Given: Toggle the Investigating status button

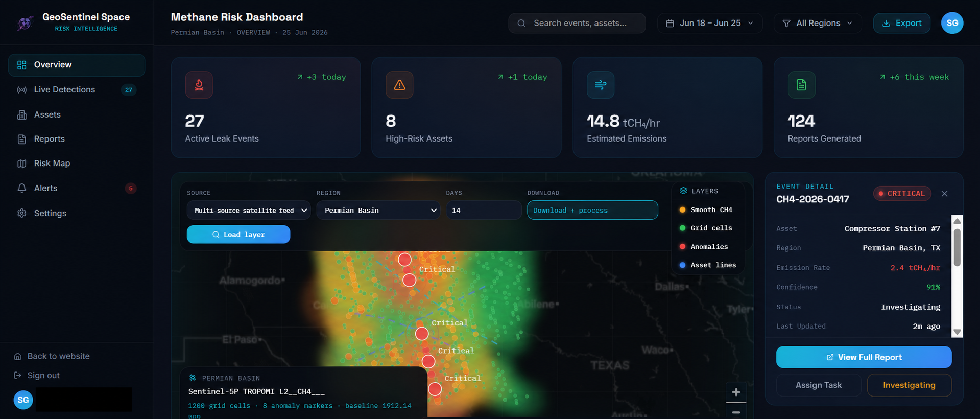Looking at the screenshot, I should click(909, 385).
